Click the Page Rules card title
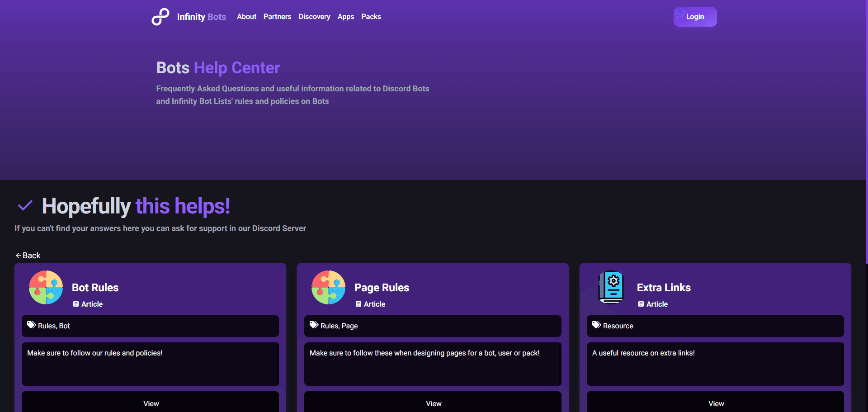The width and height of the screenshot is (868, 412). tap(382, 288)
